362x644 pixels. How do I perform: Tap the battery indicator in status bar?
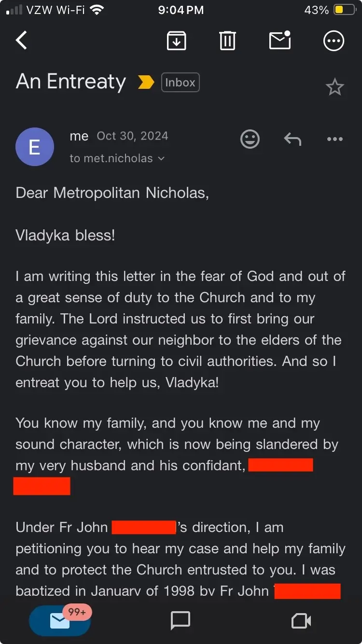345,10
